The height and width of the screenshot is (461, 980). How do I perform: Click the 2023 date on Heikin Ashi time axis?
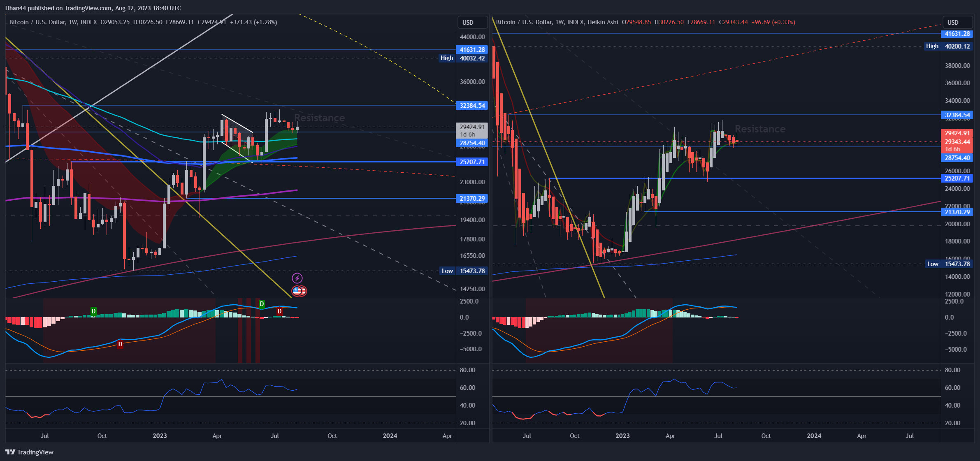coord(622,436)
